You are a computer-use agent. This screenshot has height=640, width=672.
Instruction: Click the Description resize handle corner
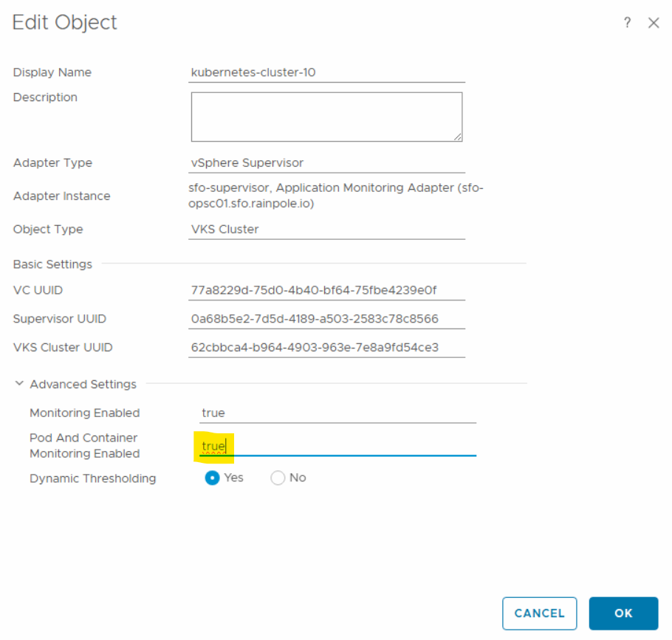tap(458, 137)
